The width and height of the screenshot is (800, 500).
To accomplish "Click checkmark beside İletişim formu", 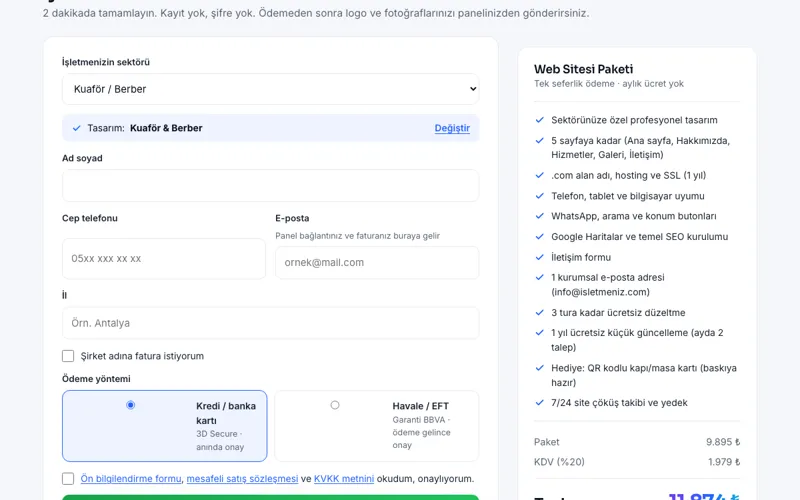I will point(539,257).
